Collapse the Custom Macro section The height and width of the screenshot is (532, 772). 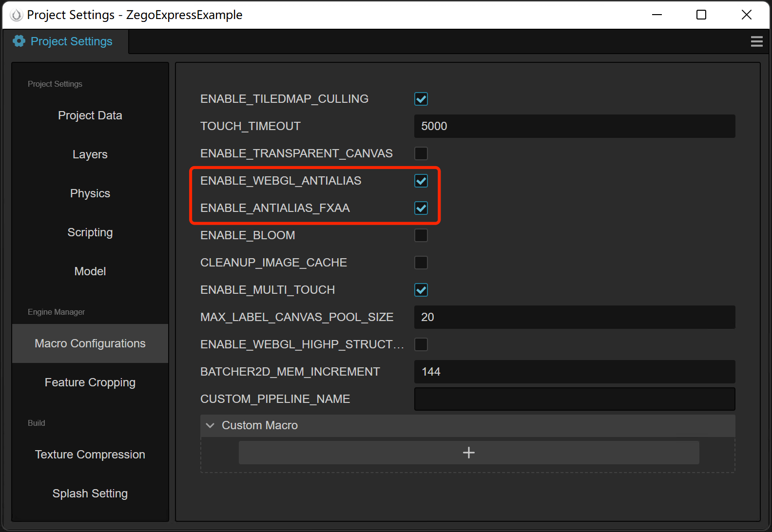(x=211, y=425)
